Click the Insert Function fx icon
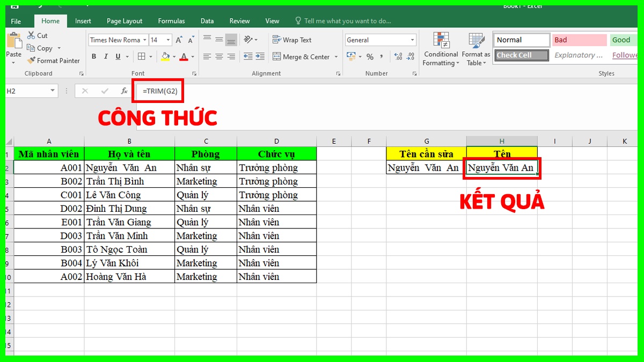The width and height of the screenshot is (644, 362). click(124, 91)
